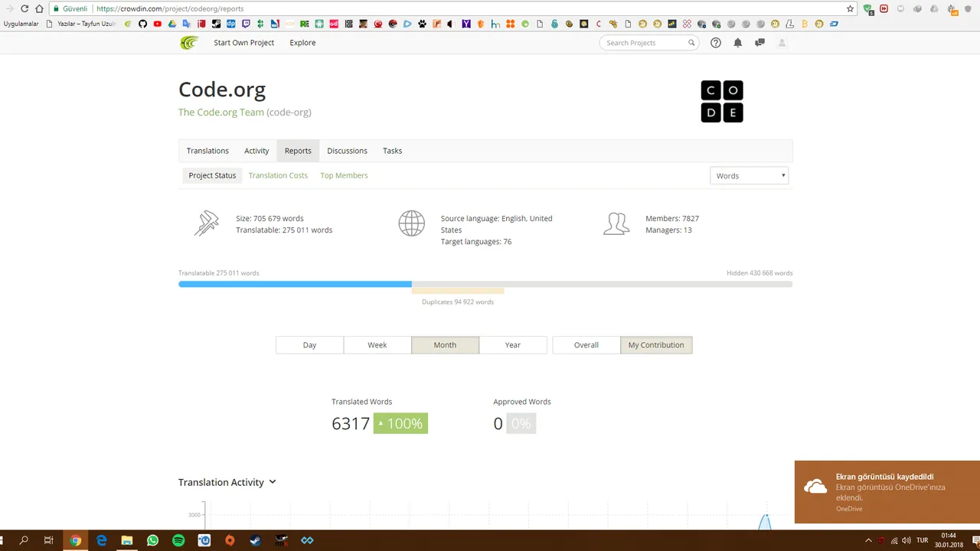
Task: Open the Tasks tab
Action: point(393,151)
